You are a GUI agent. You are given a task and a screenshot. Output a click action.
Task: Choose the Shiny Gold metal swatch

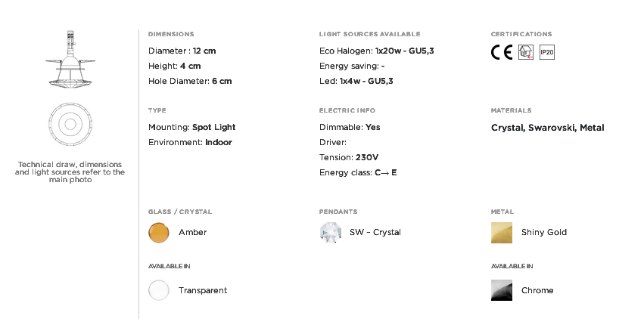click(x=502, y=233)
